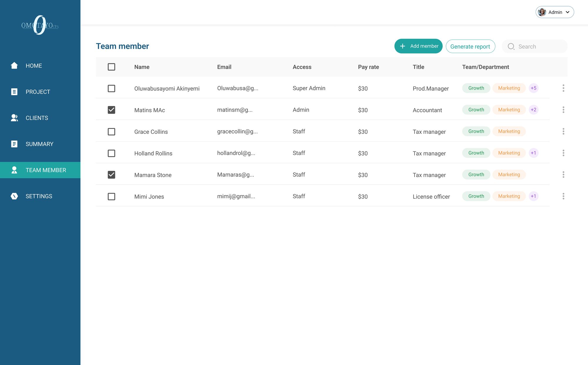Click the search magnifier icon
Image resolution: width=588 pixels, height=365 pixels.
coord(511,46)
